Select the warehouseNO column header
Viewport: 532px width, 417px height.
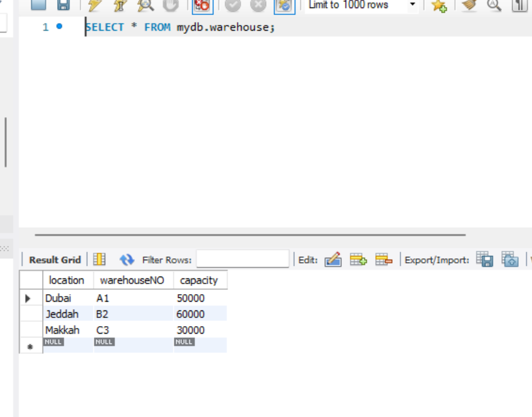click(x=132, y=280)
